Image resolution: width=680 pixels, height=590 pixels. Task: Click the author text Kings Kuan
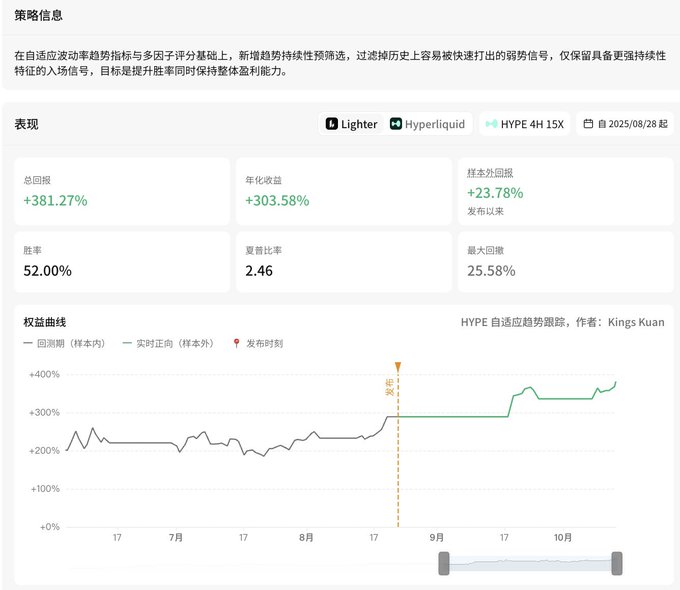[636, 322]
